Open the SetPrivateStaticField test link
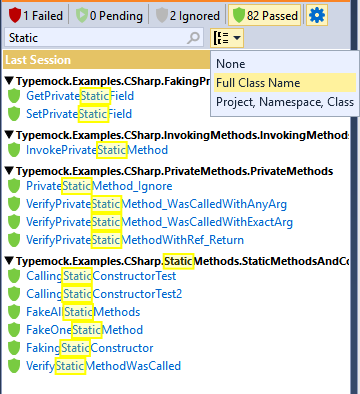 (x=79, y=114)
